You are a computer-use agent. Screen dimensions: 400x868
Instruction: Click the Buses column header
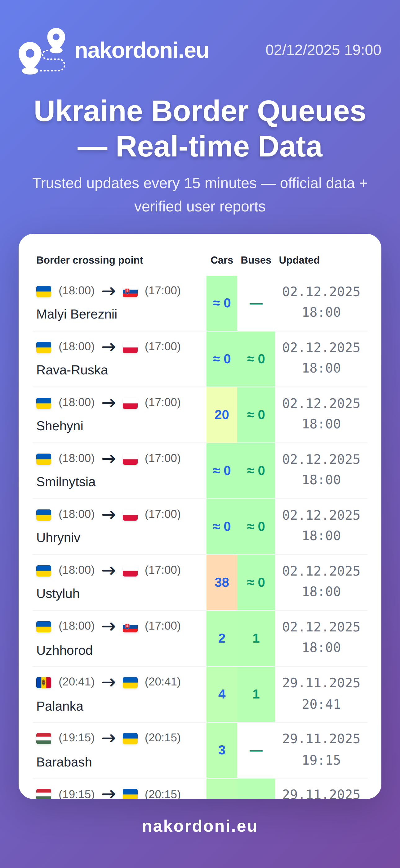[x=256, y=260]
